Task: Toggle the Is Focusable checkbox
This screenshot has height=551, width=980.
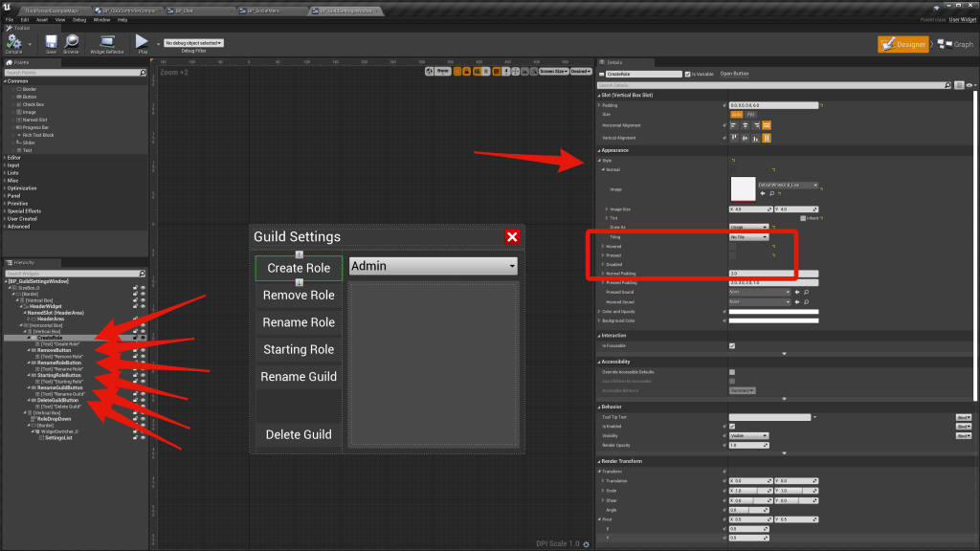Action: point(732,346)
